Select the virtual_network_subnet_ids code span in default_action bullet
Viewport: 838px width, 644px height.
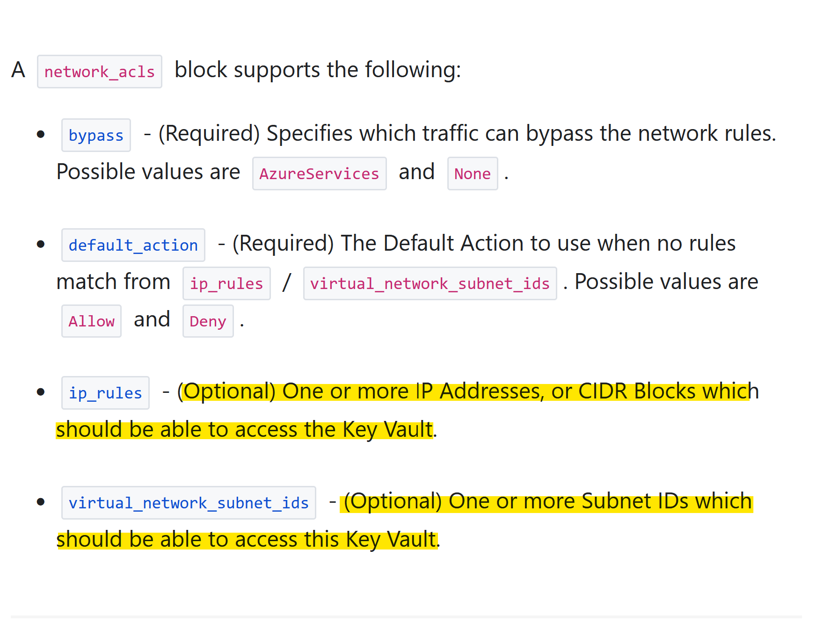point(430,283)
